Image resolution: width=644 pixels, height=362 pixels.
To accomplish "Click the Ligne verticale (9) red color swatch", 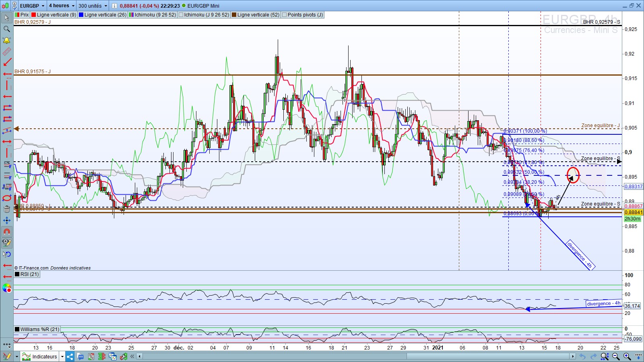I will (34, 15).
